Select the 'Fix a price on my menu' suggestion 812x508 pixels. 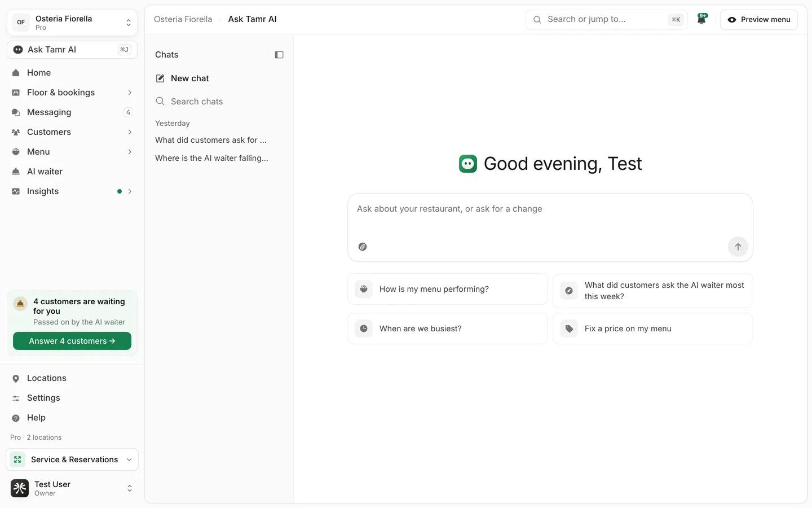click(x=653, y=329)
